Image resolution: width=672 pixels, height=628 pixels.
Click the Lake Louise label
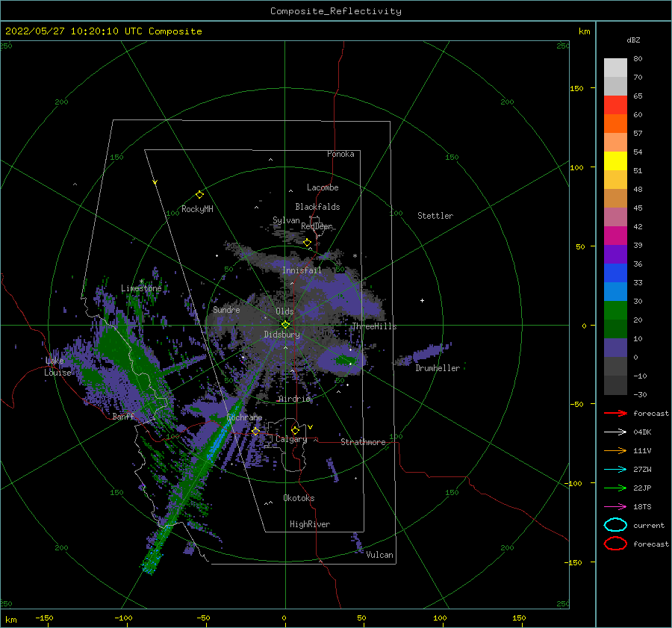pyautogui.click(x=57, y=367)
